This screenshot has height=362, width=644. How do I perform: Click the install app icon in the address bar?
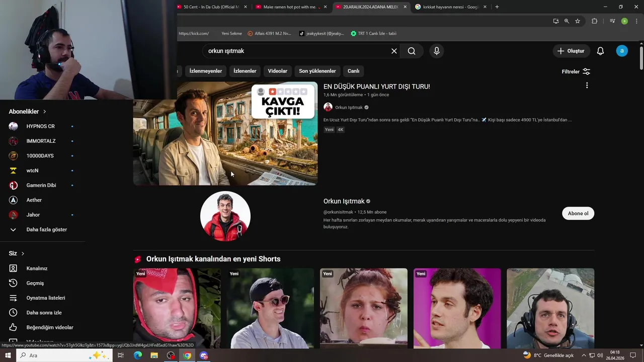click(x=555, y=21)
